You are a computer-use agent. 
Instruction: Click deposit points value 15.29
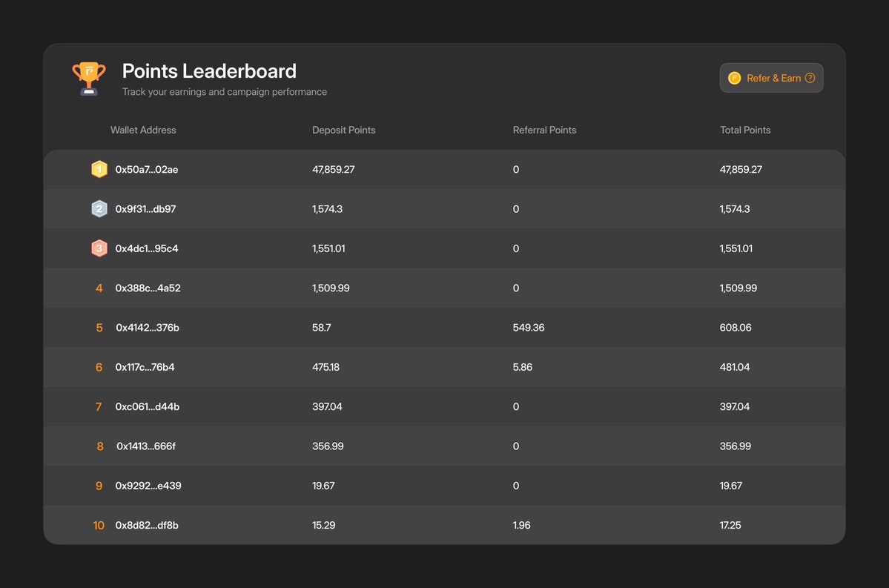(x=323, y=526)
